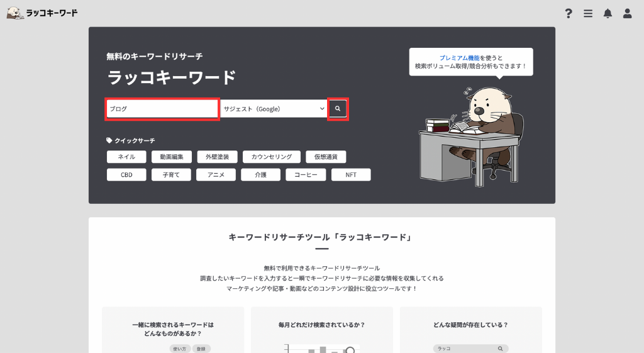
Task: Click the ラッコキーワード hero title text
Action: 172,77
